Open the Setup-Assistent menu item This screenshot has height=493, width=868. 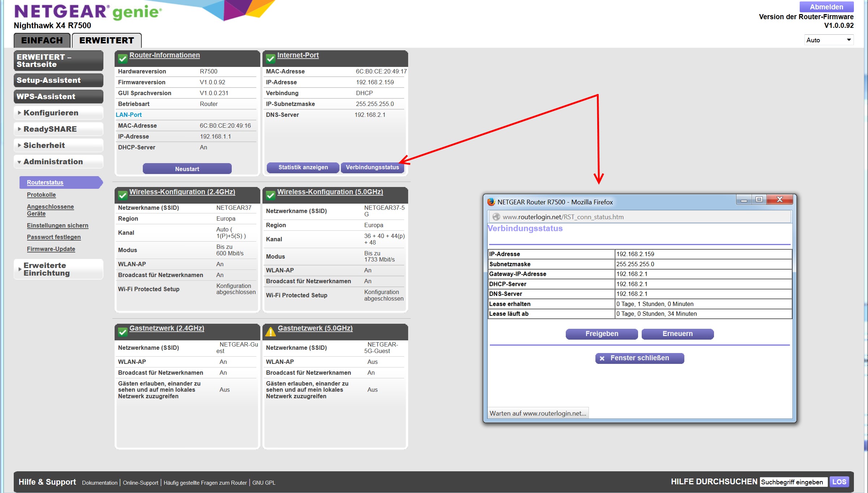click(59, 80)
